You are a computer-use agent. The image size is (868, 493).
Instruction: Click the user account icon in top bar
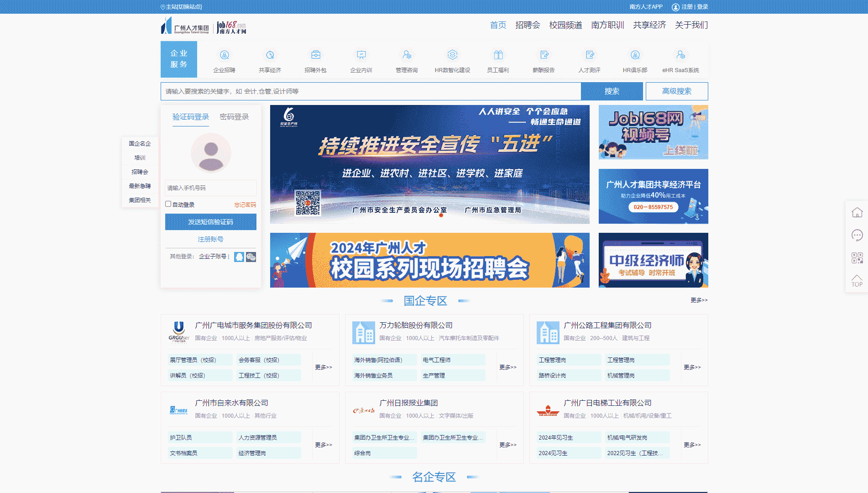[675, 7]
